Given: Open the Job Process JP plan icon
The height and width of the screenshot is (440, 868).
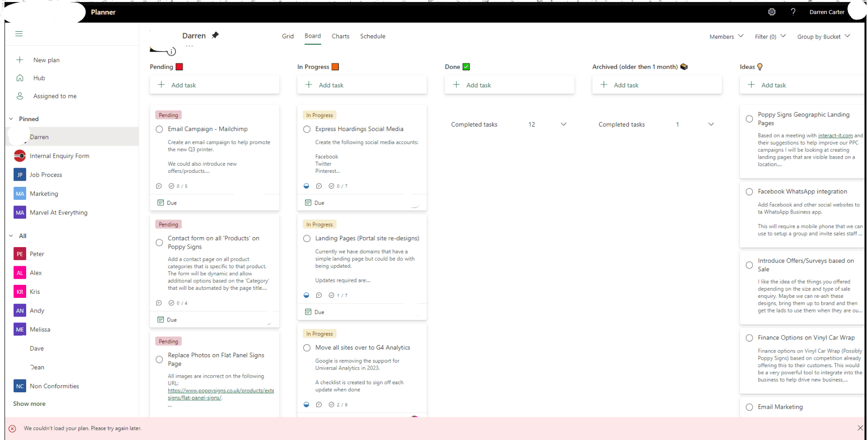Looking at the screenshot, I should [20, 175].
